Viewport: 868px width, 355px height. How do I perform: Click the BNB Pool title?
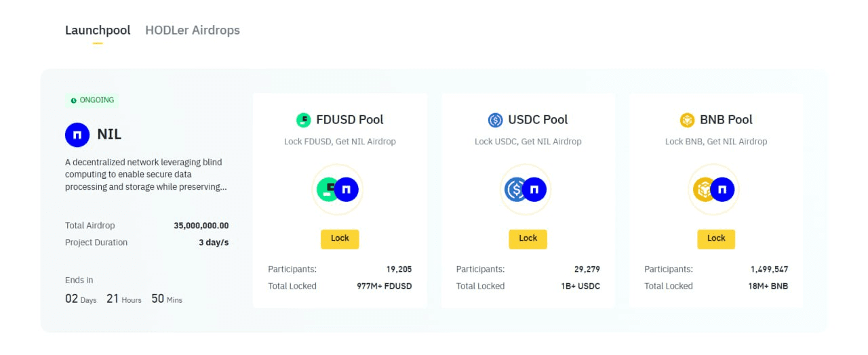pyautogui.click(x=726, y=120)
